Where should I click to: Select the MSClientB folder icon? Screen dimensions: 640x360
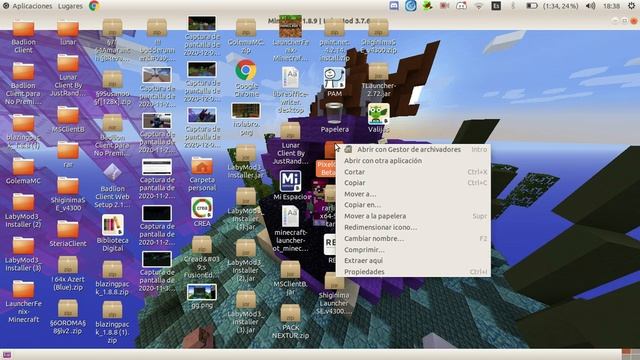pos(68,115)
